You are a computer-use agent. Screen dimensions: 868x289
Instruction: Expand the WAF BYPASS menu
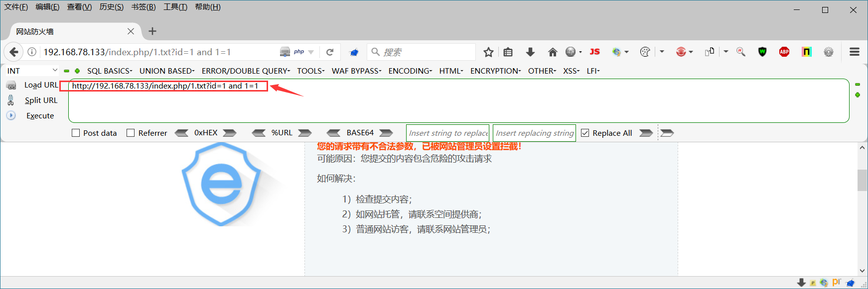356,71
